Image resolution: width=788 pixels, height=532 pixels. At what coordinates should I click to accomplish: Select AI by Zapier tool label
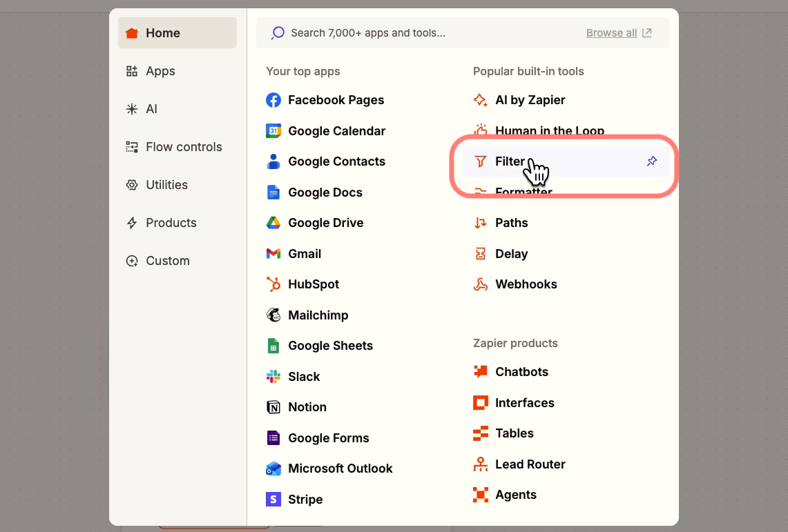tap(530, 100)
